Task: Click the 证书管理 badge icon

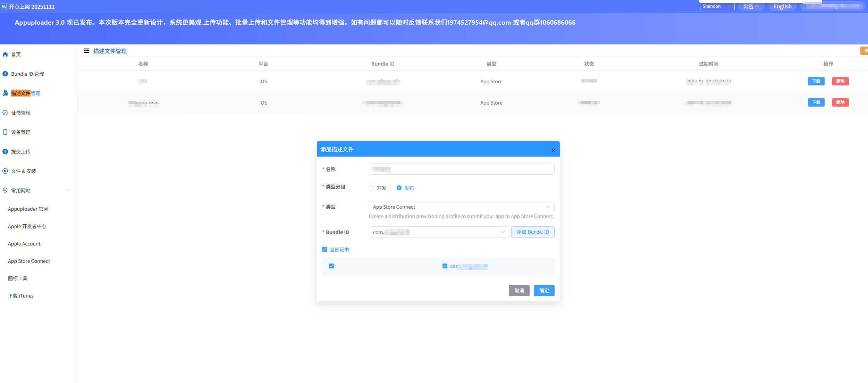Action: [5, 113]
